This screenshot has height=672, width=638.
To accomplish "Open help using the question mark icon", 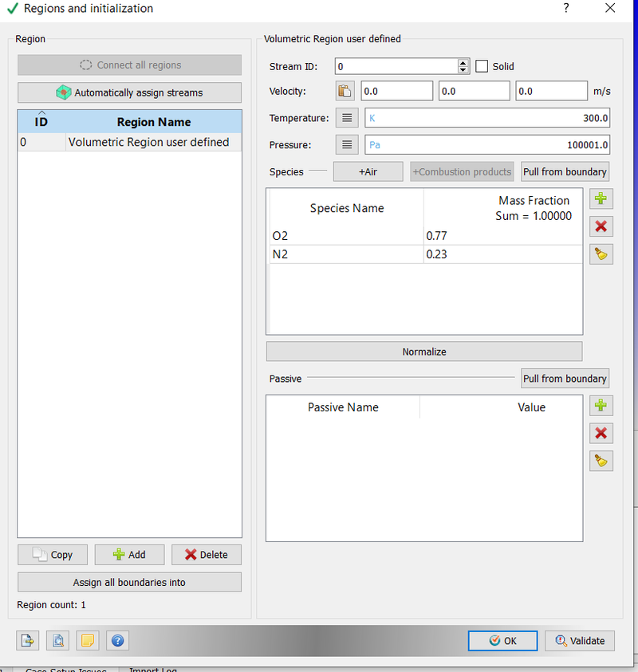I will [x=117, y=640].
